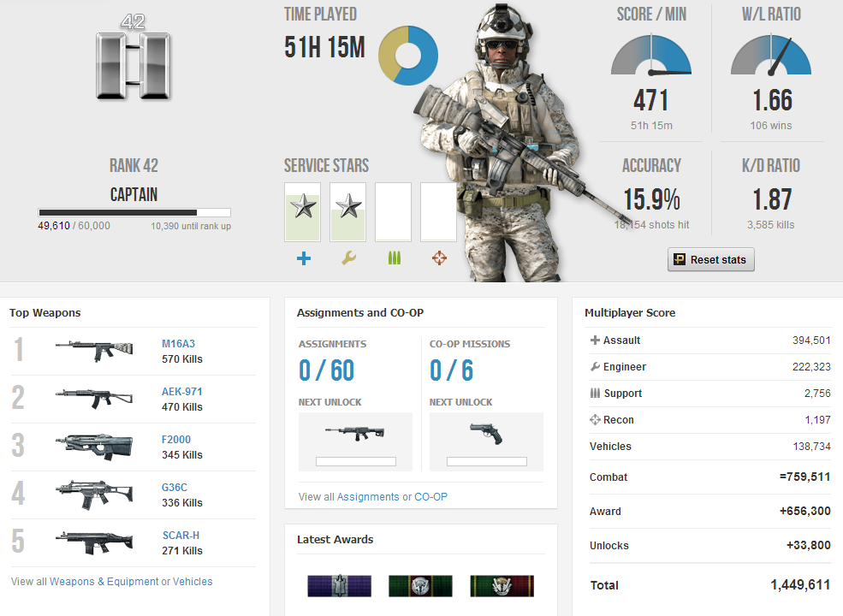Click the SCAR-H rifle image
This screenshot has width=843, height=616.
click(x=94, y=542)
